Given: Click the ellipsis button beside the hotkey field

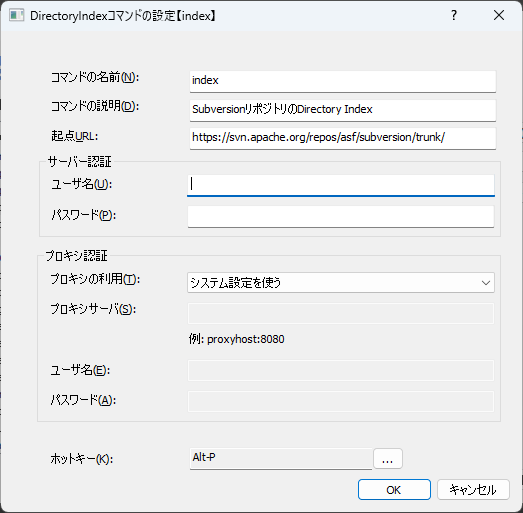Looking at the screenshot, I should coord(388,459).
